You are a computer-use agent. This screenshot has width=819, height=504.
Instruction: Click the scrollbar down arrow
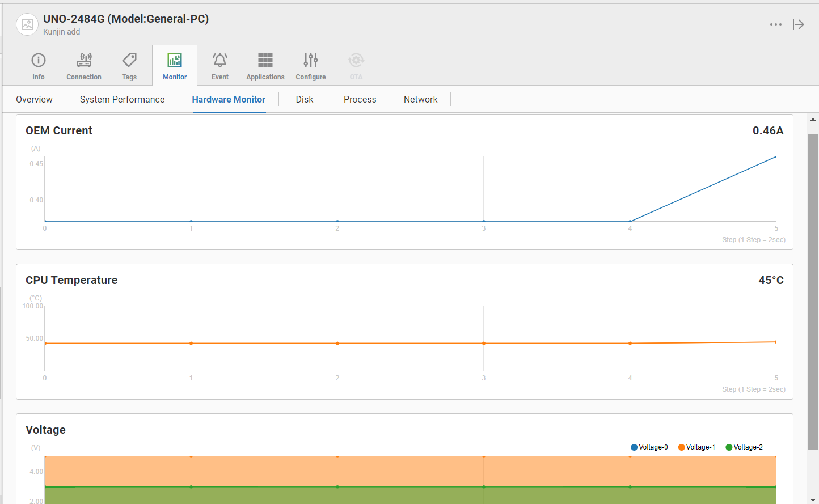813,499
